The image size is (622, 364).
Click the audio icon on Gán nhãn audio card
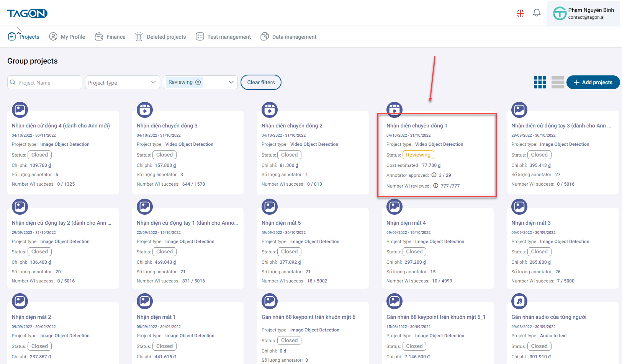(519, 301)
